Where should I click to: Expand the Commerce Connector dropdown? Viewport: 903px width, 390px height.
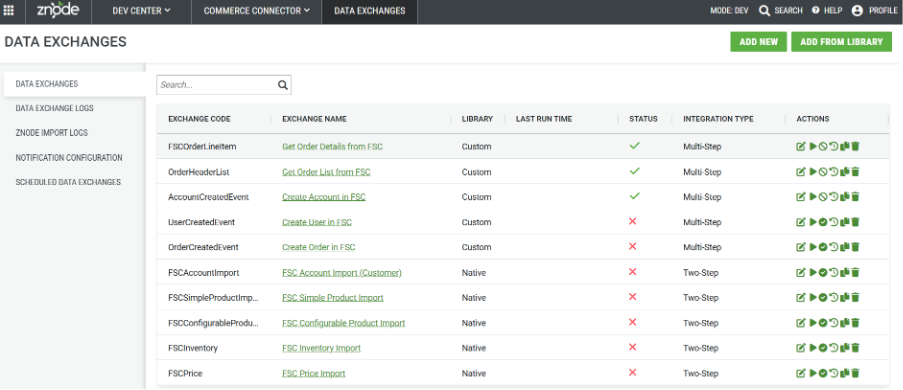point(257,10)
